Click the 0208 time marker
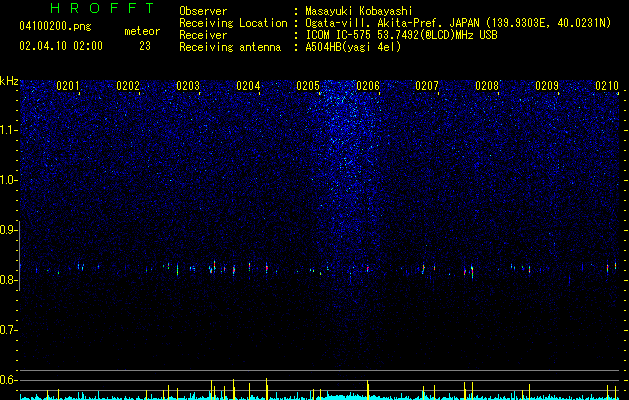This screenshot has height=400, width=629. [x=487, y=86]
